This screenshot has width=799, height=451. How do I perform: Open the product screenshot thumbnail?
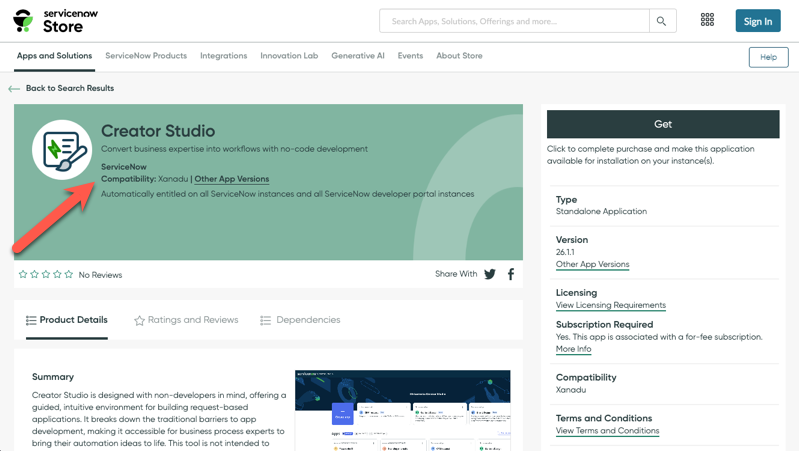[403, 410]
